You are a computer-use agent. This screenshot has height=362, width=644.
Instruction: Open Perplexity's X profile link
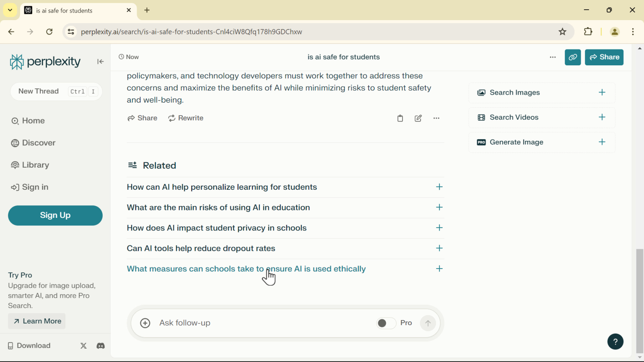83,346
